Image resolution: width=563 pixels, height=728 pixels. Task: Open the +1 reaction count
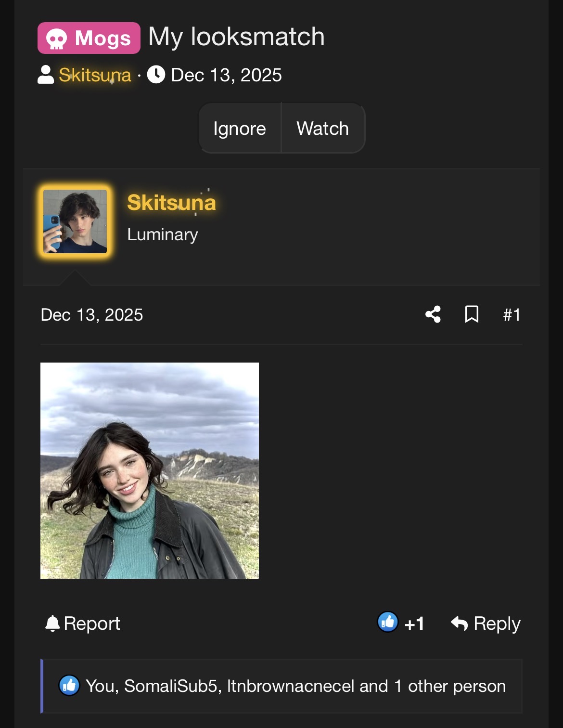(x=414, y=624)
